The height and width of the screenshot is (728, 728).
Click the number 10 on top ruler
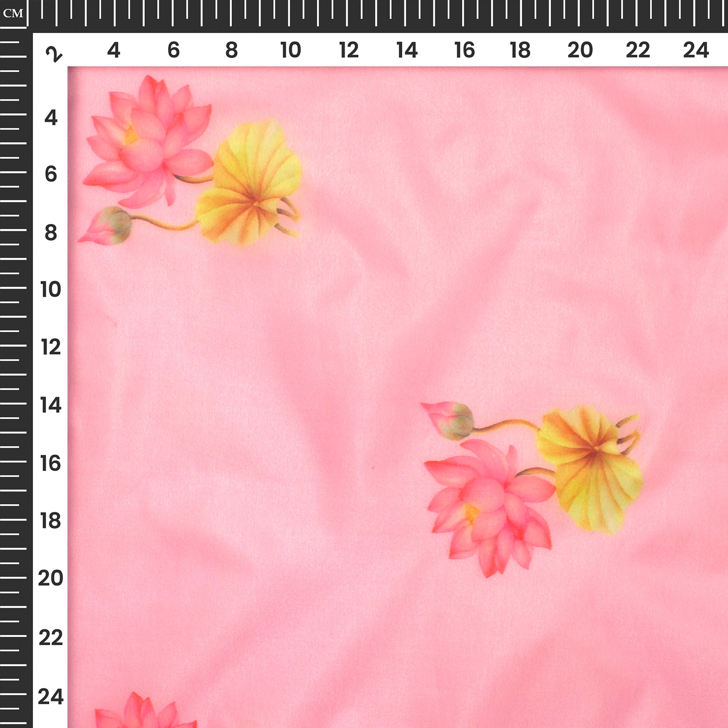tap(291, 50)
